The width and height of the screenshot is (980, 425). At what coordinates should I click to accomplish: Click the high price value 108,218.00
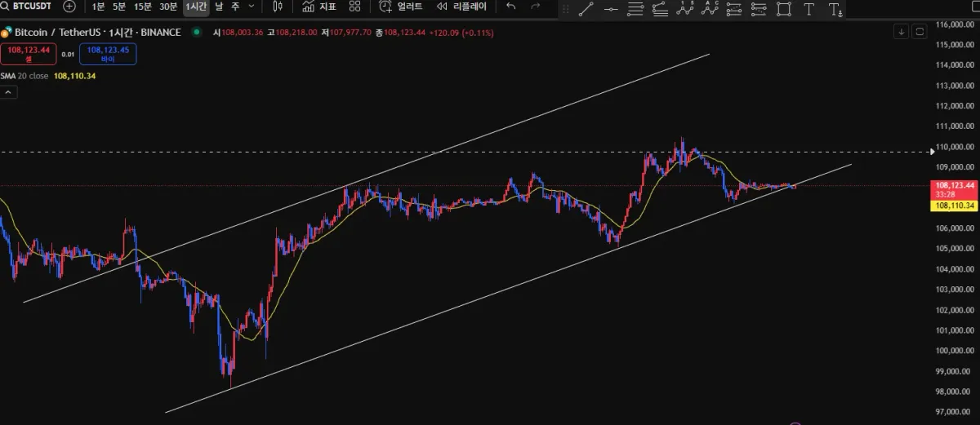click(x=297, y=33)
